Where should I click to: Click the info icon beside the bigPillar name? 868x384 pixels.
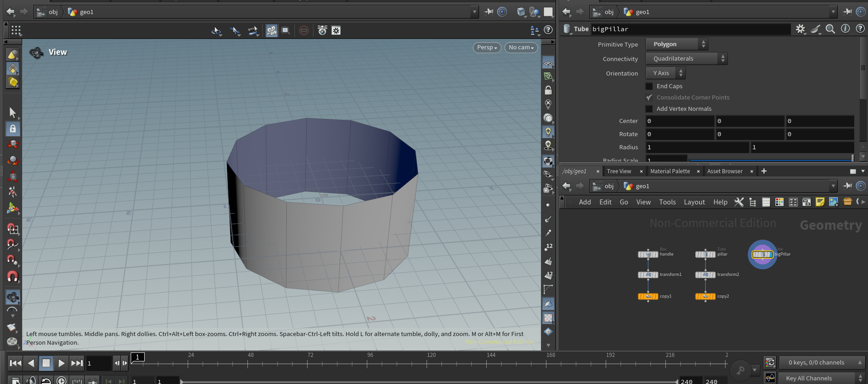click(845, 28)
